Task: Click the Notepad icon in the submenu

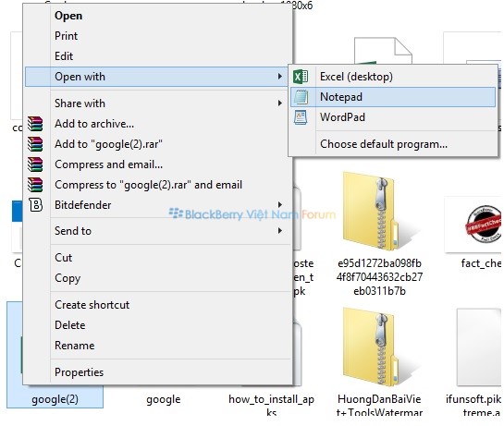Action: coord(301,97)
